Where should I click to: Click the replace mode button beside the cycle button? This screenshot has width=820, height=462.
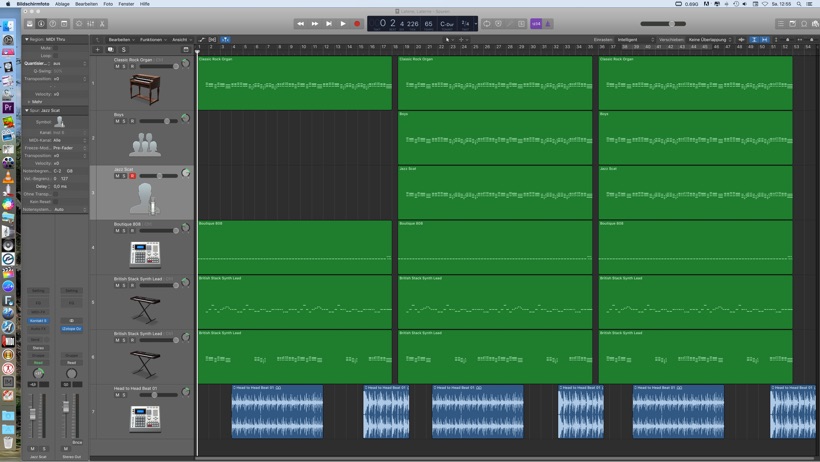click(498, 24)
